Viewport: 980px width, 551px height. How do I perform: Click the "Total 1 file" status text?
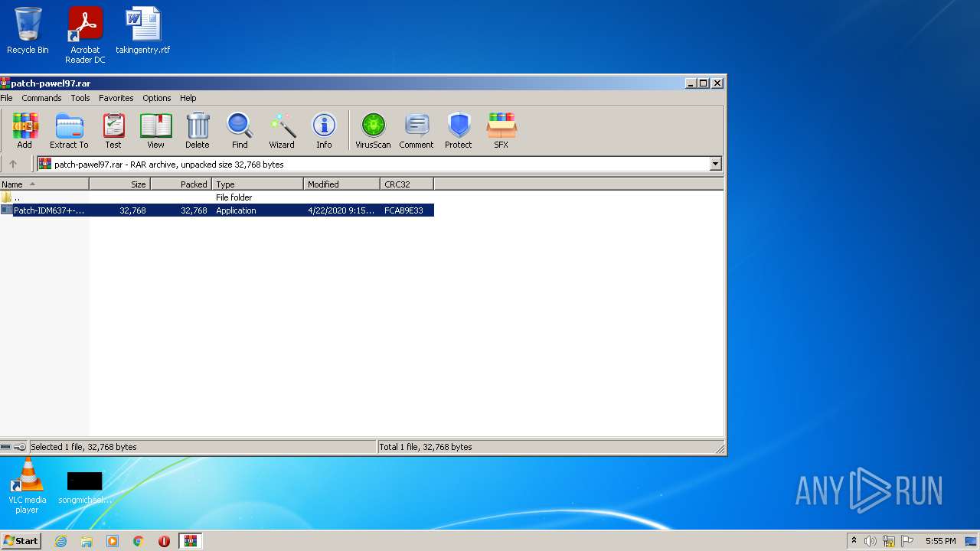point(426,447)
